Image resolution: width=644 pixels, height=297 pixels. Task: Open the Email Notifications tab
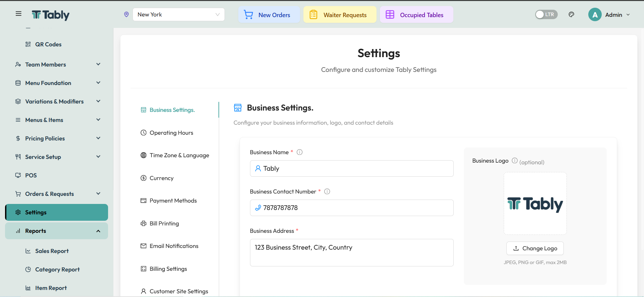[x=175, y=246]
